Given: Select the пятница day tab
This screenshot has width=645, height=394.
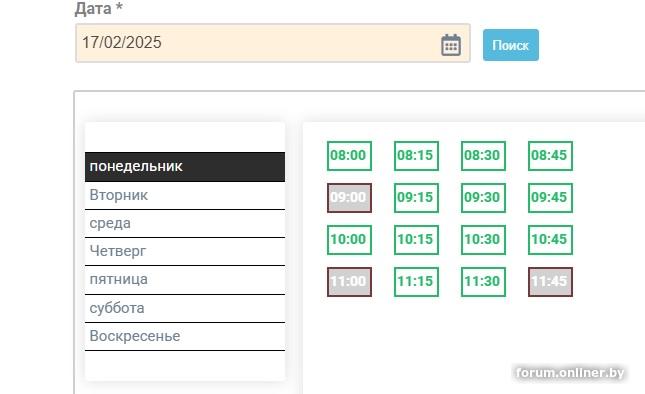Looking at the screenshot, I should pyautogui.click(x=185, y=280).
